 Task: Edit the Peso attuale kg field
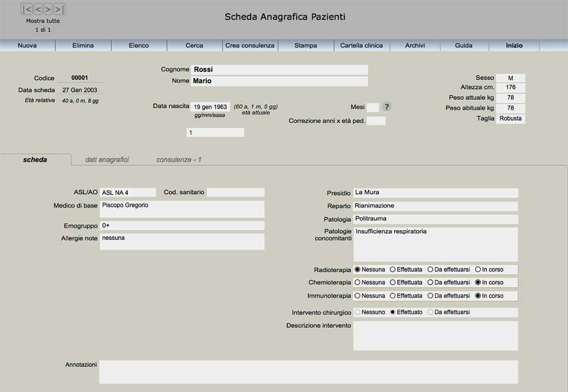(x=511, y=98)
